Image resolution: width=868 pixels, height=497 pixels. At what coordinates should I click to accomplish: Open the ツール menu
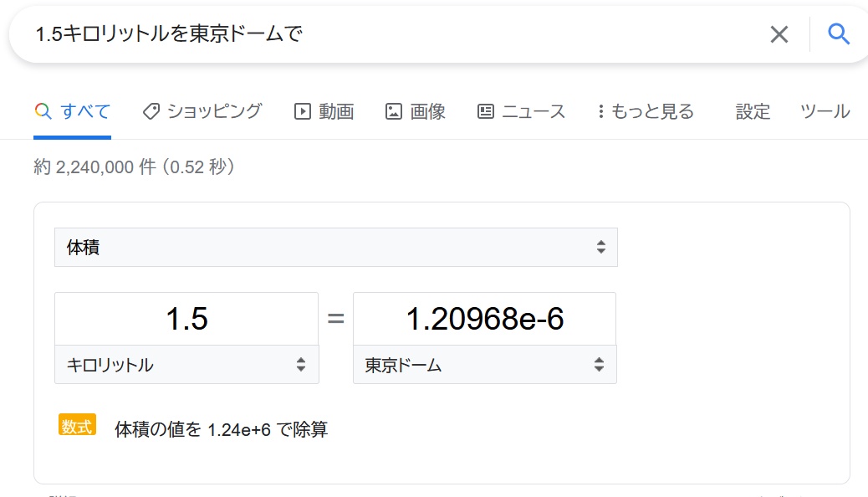click(x=825, y=111)
